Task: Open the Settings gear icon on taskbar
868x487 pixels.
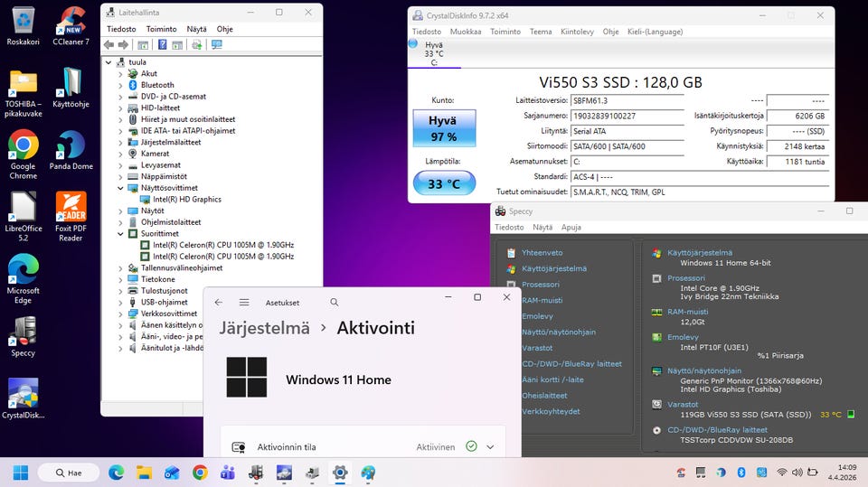Action: coord(340,473)
